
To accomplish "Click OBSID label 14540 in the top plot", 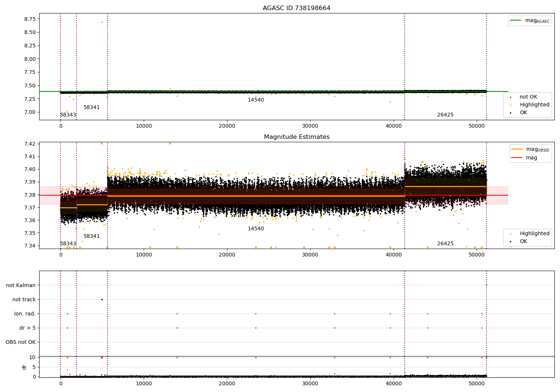I will coord(256,100).
